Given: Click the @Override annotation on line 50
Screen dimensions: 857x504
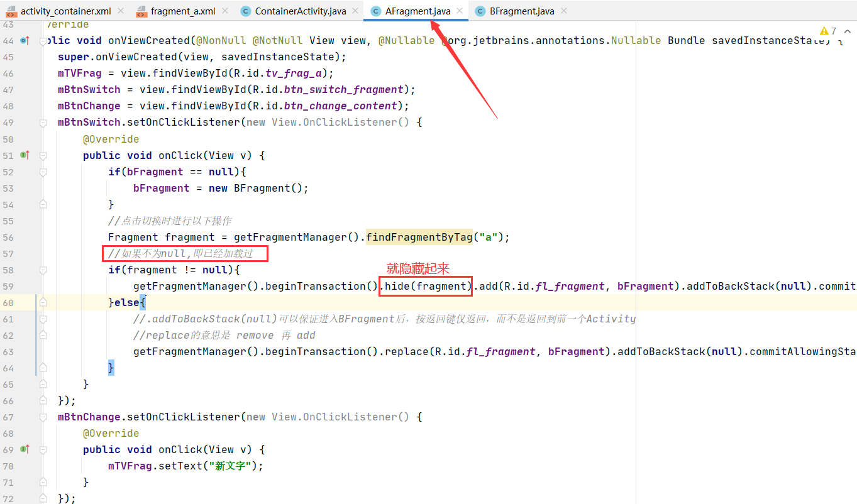Looking at the screenshot, I should (x=111, y=139).
